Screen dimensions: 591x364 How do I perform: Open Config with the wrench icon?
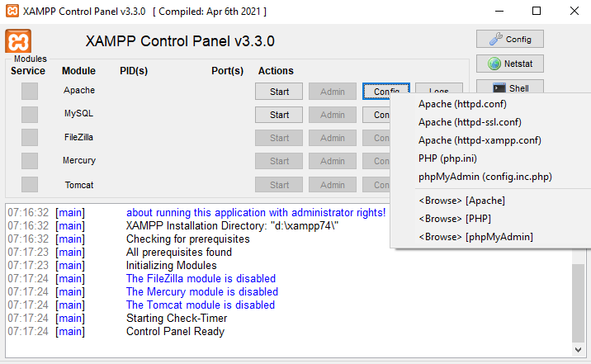point(509,39)
